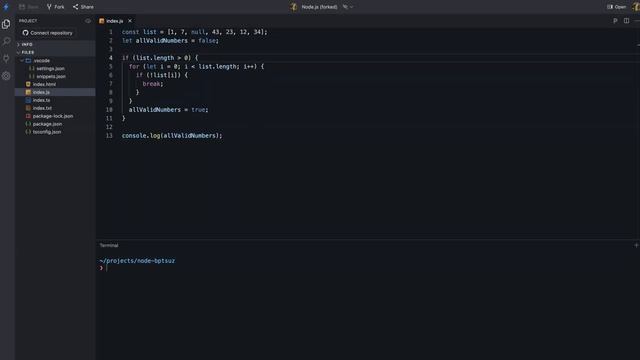Click line number 4 in the gutter
This screenshot has height=360, width=640.
click(x=111, y=58)
